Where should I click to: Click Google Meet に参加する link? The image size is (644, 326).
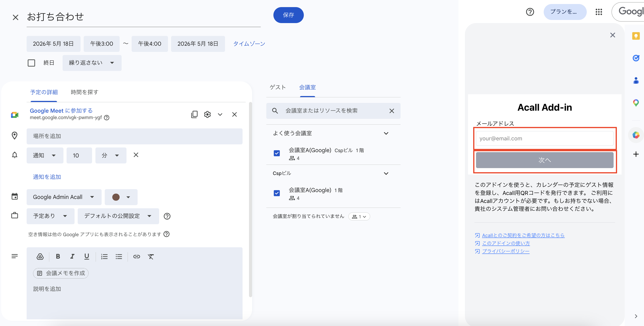pyautogui.click(x=61, y=110)
